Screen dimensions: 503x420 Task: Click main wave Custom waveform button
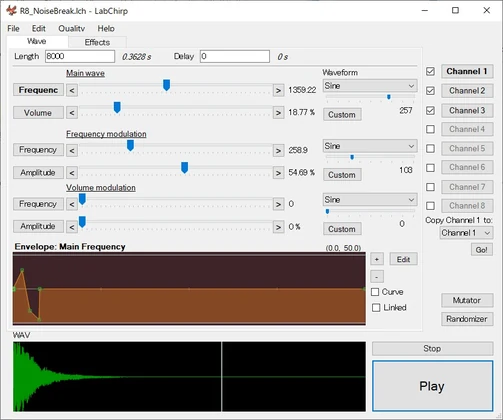(342, 115)
